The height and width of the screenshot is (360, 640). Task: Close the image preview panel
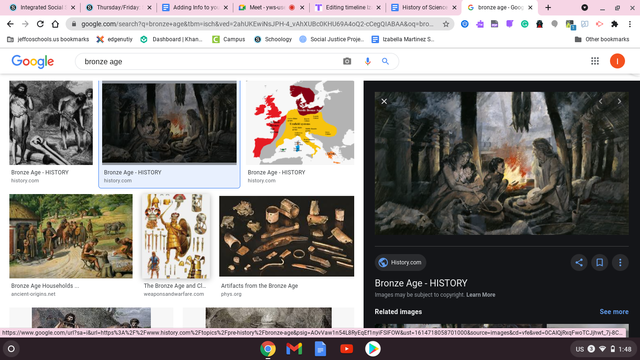[x=384, y=101]
